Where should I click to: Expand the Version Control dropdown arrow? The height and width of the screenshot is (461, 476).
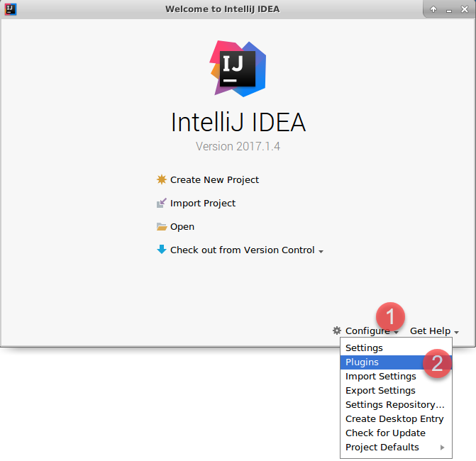coord(321,251)
